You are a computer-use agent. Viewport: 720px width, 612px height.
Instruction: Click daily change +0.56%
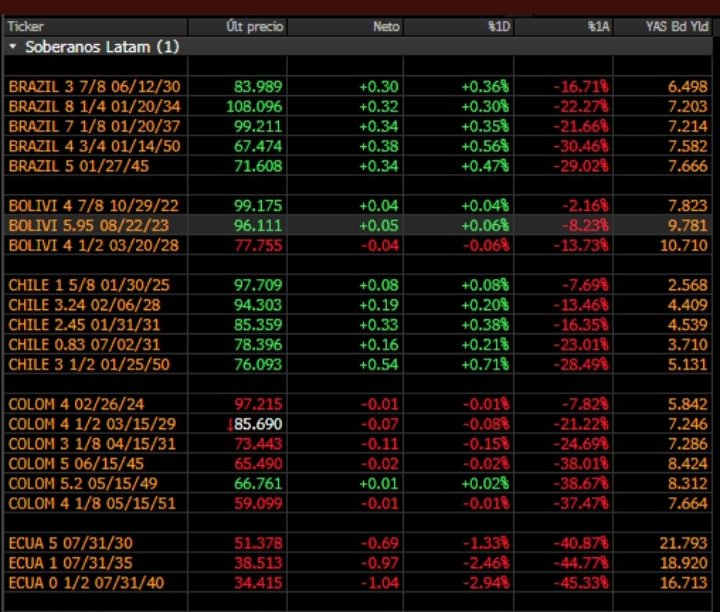[x=485, y=146]
